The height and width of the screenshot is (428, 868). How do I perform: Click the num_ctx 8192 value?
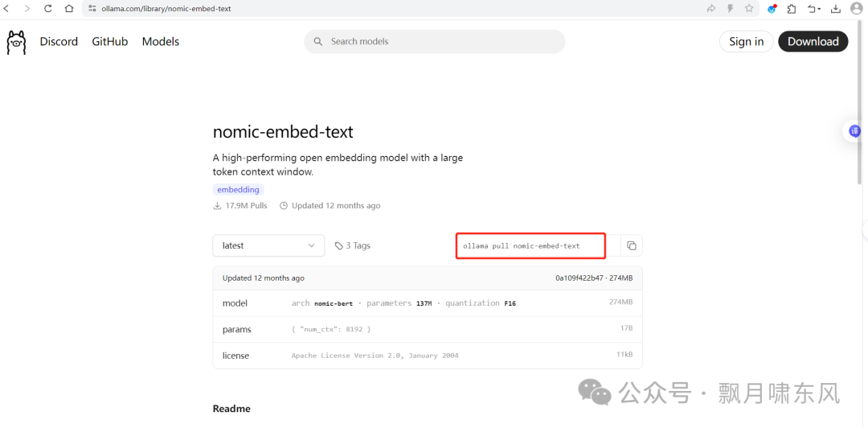click(331, 329)
